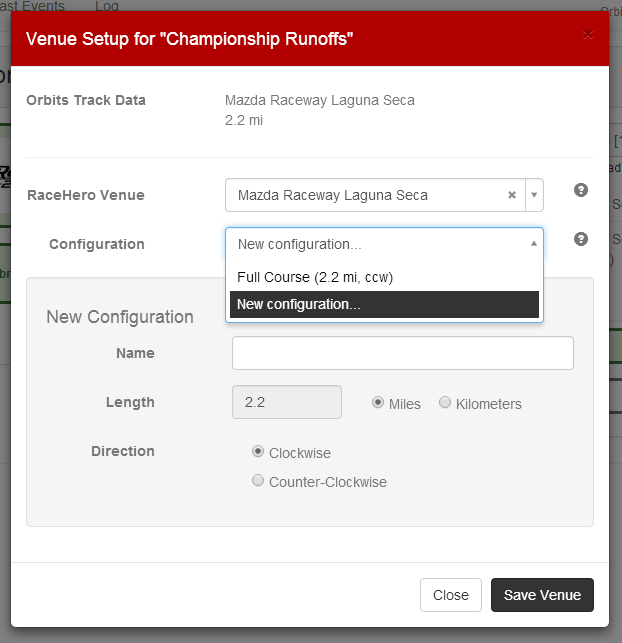
Task: Choose Full Course (2.2 mi, ccw) option
Action: pyautogui.click(x=384, y=277)
